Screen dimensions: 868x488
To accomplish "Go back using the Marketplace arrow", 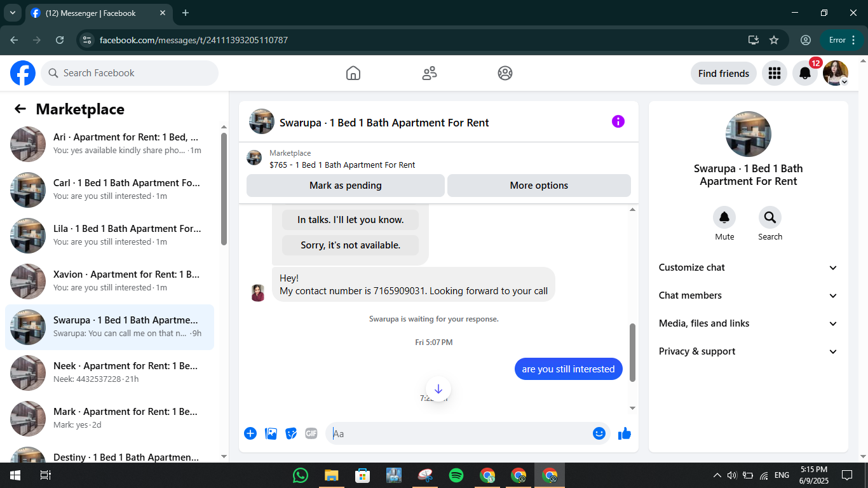I will pos(20,109).
